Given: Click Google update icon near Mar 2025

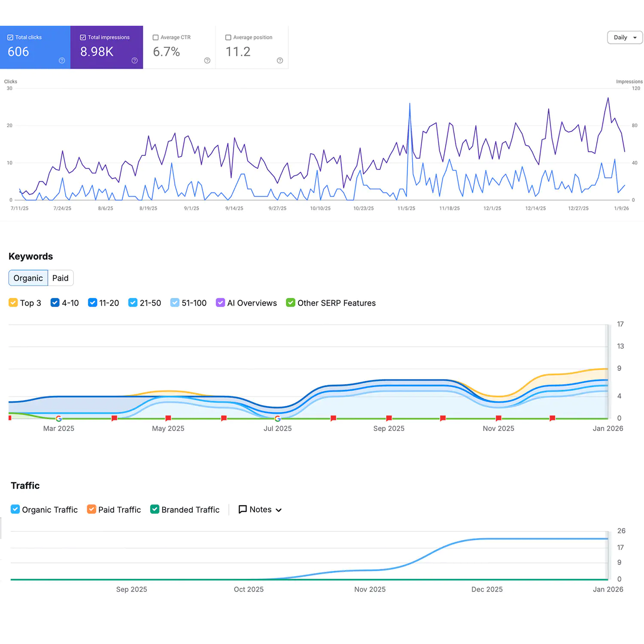Looking at the screenshot, I should (x=59, y=418).
